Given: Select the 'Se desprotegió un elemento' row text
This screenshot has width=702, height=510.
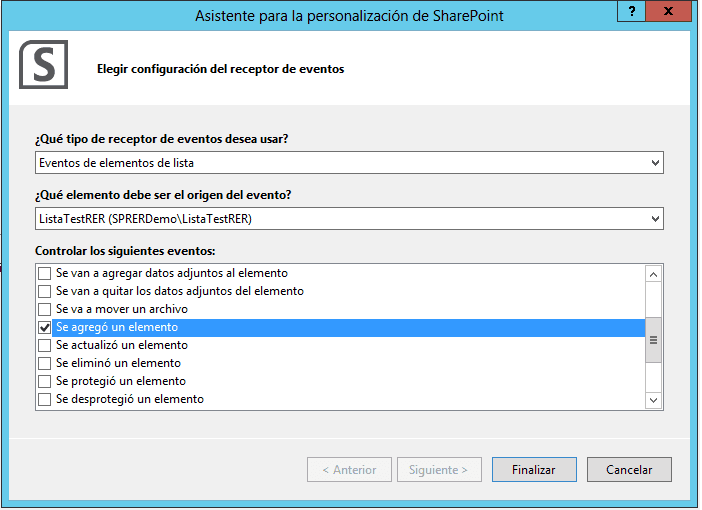Looking at the screenshot, I should point(130,399).
